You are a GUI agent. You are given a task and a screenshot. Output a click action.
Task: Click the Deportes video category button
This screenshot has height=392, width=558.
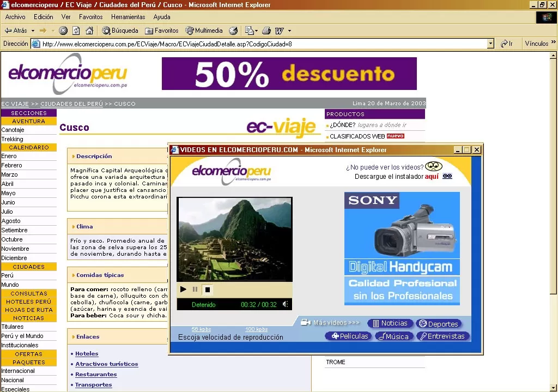tap(438, 324)
